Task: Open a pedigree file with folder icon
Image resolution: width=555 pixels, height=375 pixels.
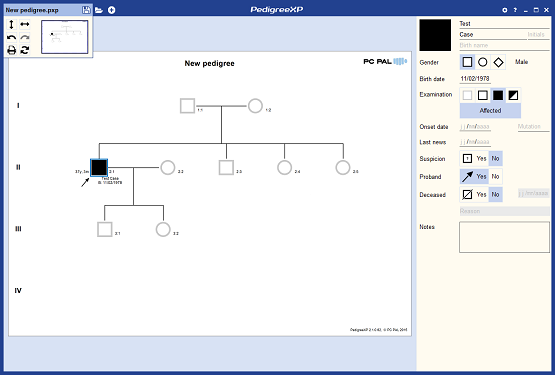Action: click(99, 10)
